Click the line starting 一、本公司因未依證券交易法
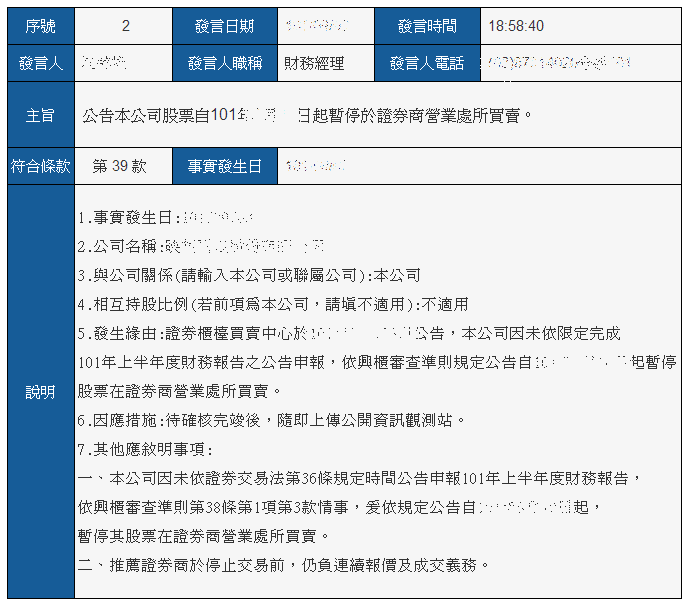Viewport: 689px width, 605px height. [359, 478]
